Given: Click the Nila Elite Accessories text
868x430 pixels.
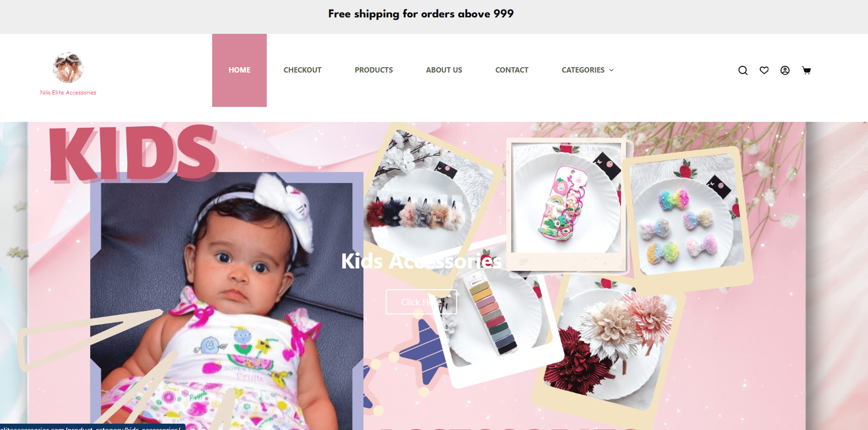Looking at the screenshot, I should 68,92.
